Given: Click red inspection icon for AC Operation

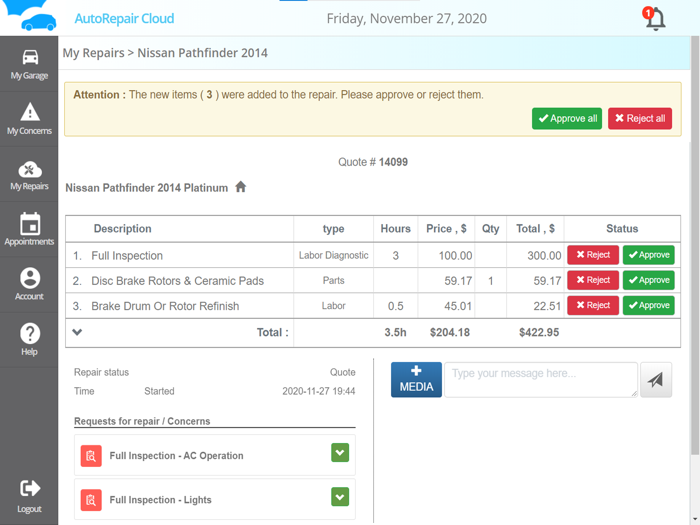Looking at the screenshot, I should [x=91, y=456].
